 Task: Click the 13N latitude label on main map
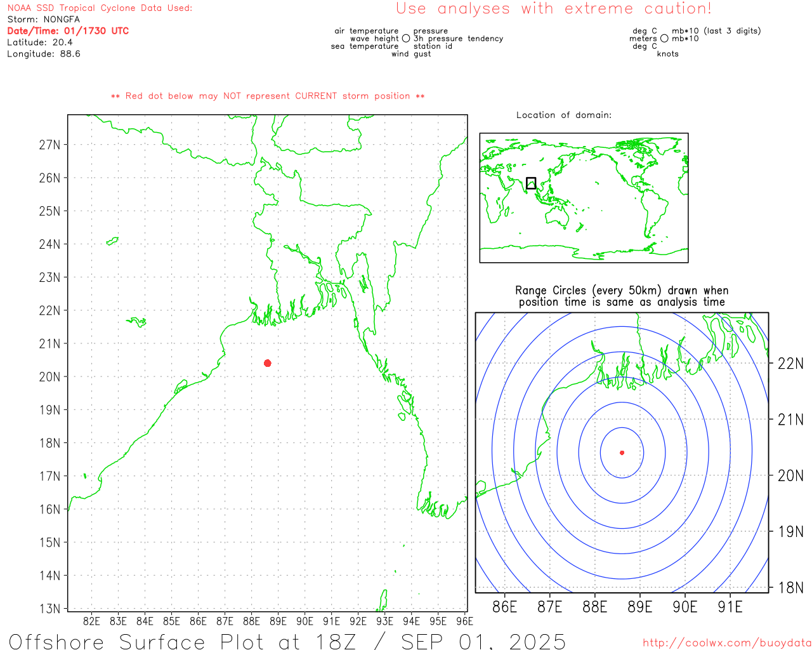tap(49, 609)
